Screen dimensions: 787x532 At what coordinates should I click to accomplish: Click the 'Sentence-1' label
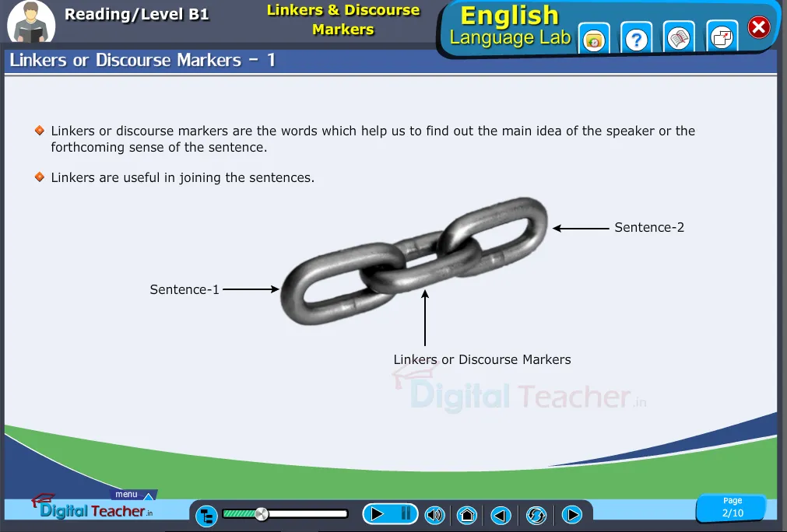[x=184, y=290]
